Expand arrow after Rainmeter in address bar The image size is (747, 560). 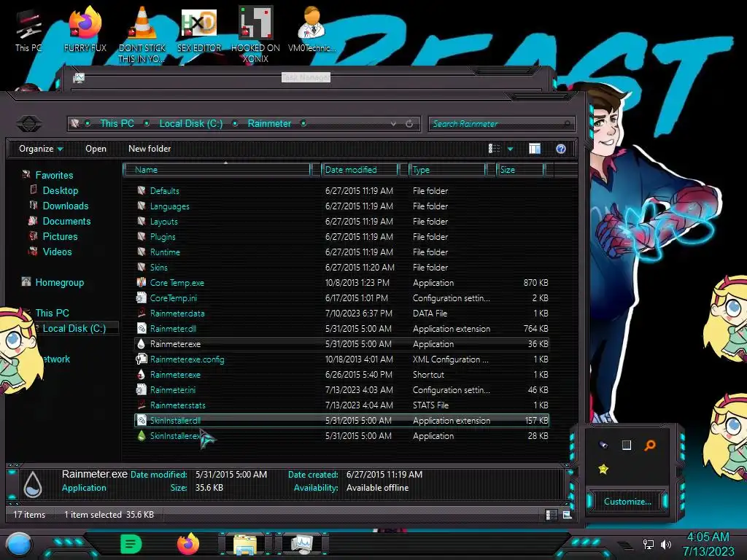pyautogui.click(x=303, y=124)
